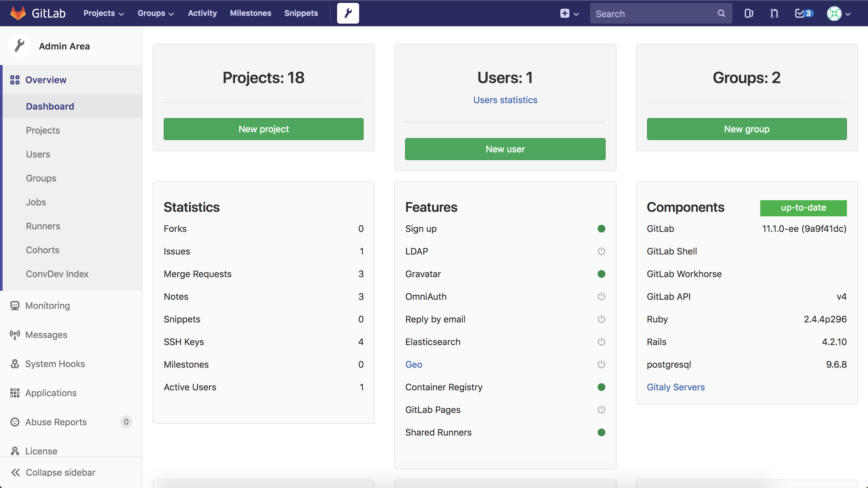The height and width of the screenshot is (488, 868).
Task: Click the Ruby version 2.4.4p296
Action: tap(825, 319)
